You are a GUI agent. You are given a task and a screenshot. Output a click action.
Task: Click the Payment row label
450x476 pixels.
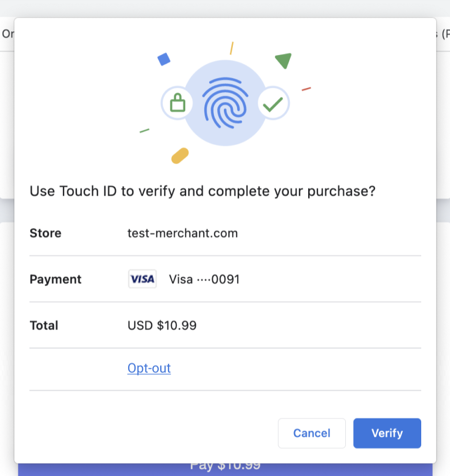pos(55,279)
